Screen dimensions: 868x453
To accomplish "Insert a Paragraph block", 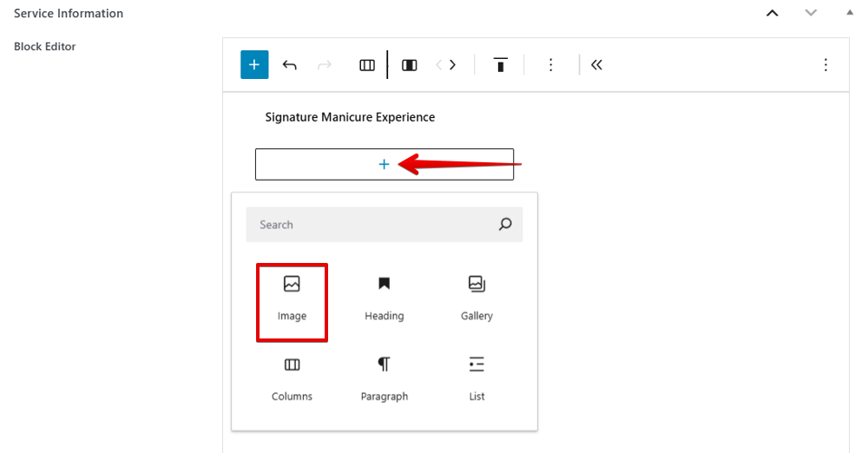I will (385, 380).
